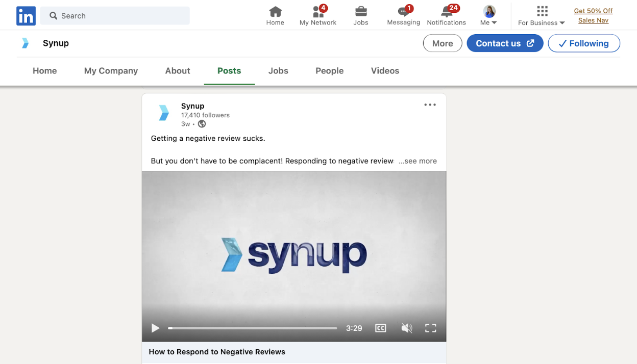
Task: Click the Synup name in post header
Action: tap(192, 106)
